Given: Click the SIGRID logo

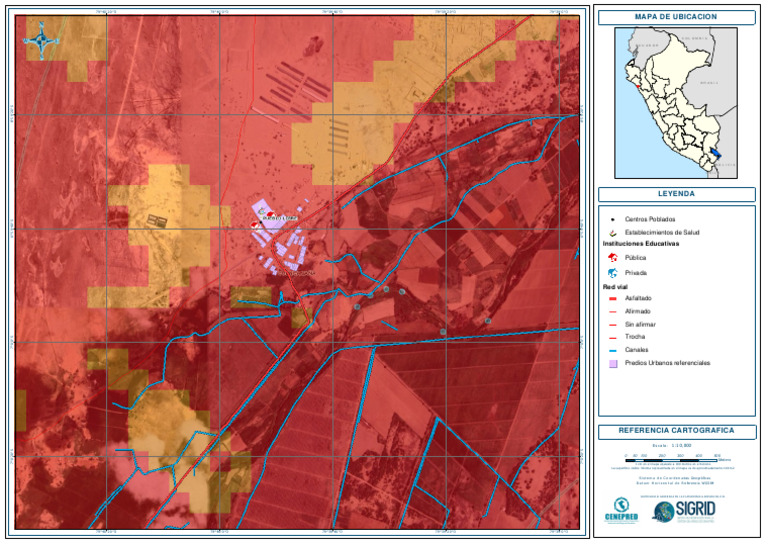Looking at the screenshot, I should click(684, 511).
